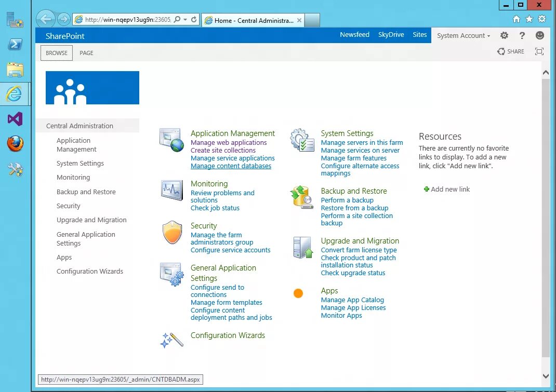Viewport: 556px width, 392px height.
Task: Click the browser Forward arrow
Action: pos(63,19)
